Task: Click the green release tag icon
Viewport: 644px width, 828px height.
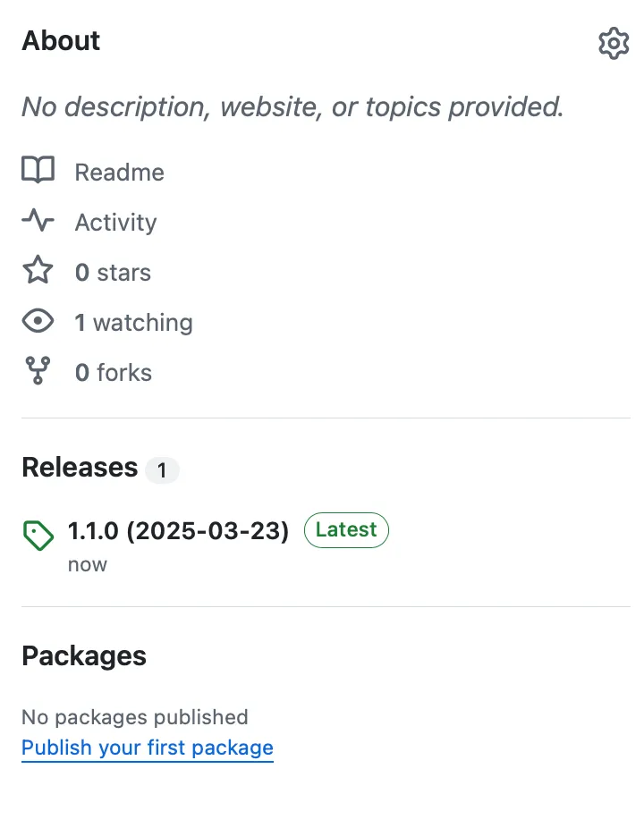Action: (x=38, y=529)
